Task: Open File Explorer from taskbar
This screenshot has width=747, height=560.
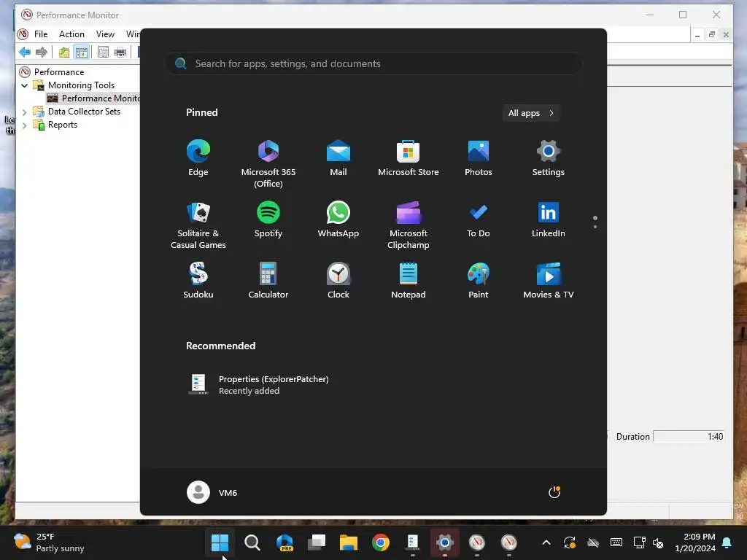Action: (x=348, y=542)
